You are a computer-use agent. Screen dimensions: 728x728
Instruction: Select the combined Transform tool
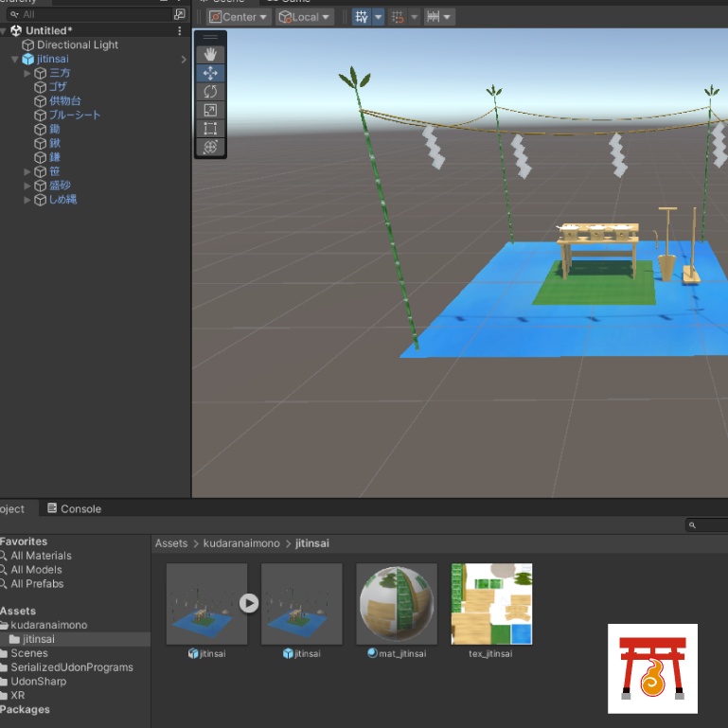[x=210, y=147]
